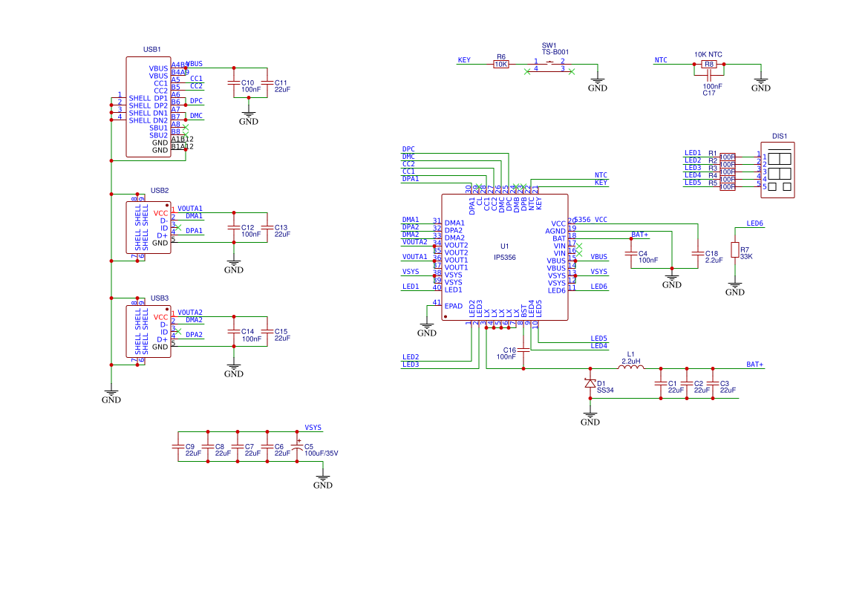Viewport: 868px width, 614px height.
Task: Select the C9 22uF capacitor symbol
Action: coord(178,446)
